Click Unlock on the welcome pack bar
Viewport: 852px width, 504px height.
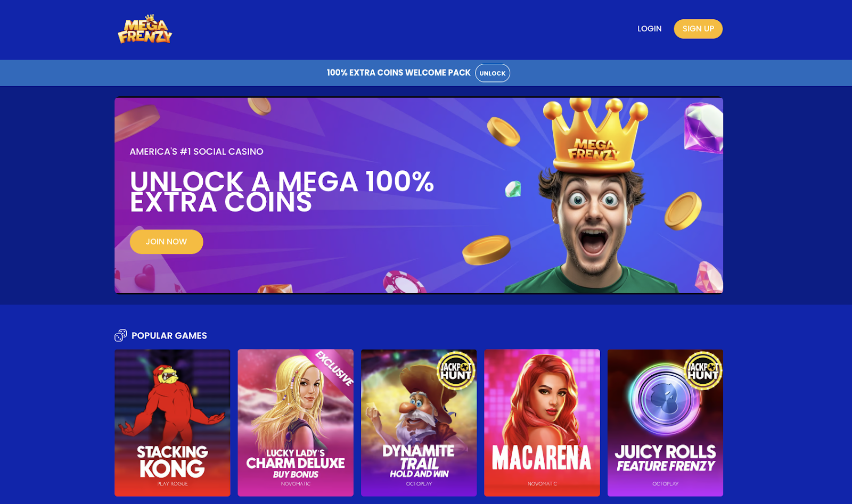(493, 73)
